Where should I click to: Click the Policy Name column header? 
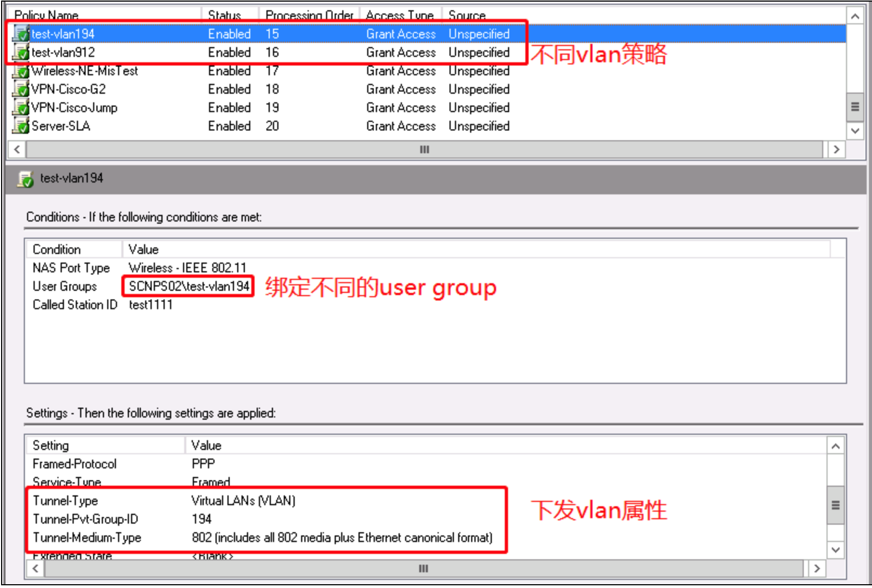click(x=47, y=16)
